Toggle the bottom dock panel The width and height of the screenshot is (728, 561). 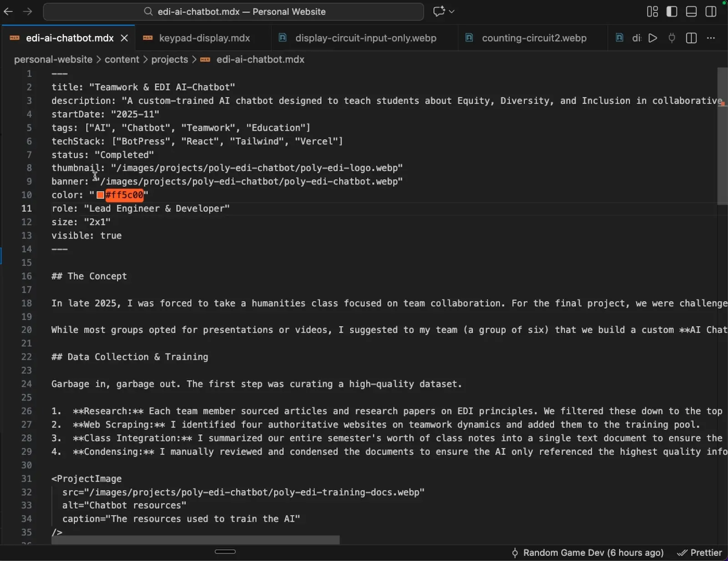[x=691, y=11]
